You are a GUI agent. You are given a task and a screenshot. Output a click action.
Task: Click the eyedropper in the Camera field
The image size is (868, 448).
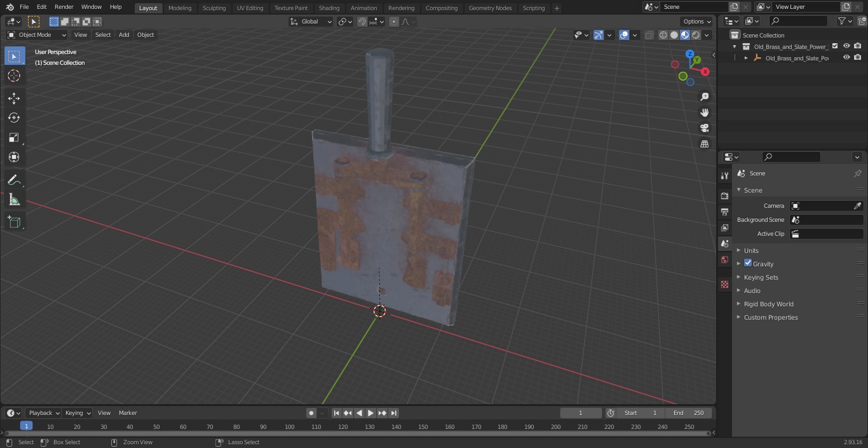[857, 206]
